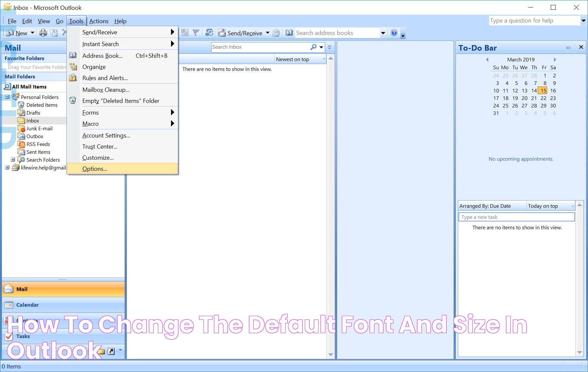Open Address Book... menu entry
The height and width of the screenshot is (372, 588).
[x=122, y=56]
